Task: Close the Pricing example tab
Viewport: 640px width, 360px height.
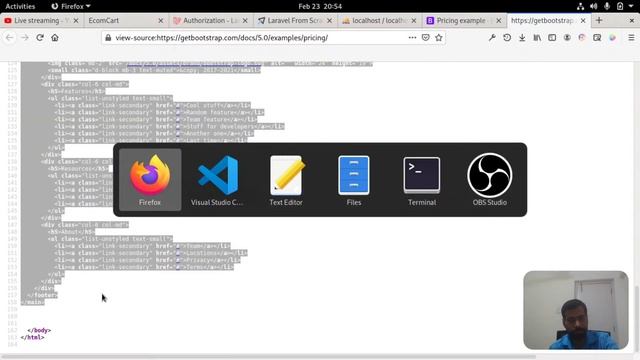Action: point(498,20)
